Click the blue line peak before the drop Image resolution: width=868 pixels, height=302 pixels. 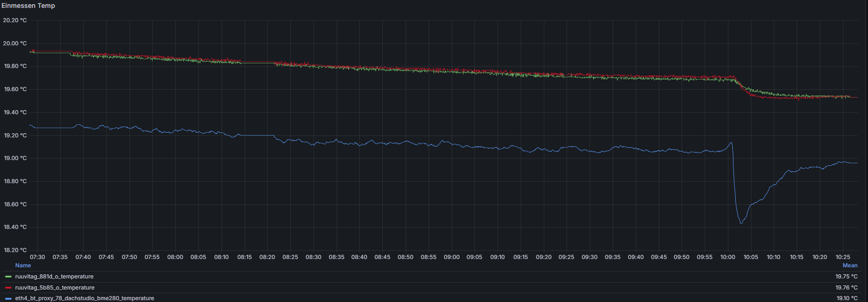click(x=731, y=142)
